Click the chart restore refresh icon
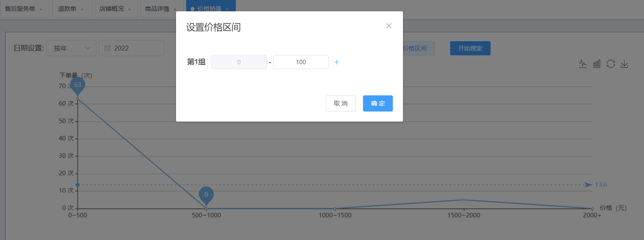This screenshot has width=644, height=240. [x=610, y=64]
